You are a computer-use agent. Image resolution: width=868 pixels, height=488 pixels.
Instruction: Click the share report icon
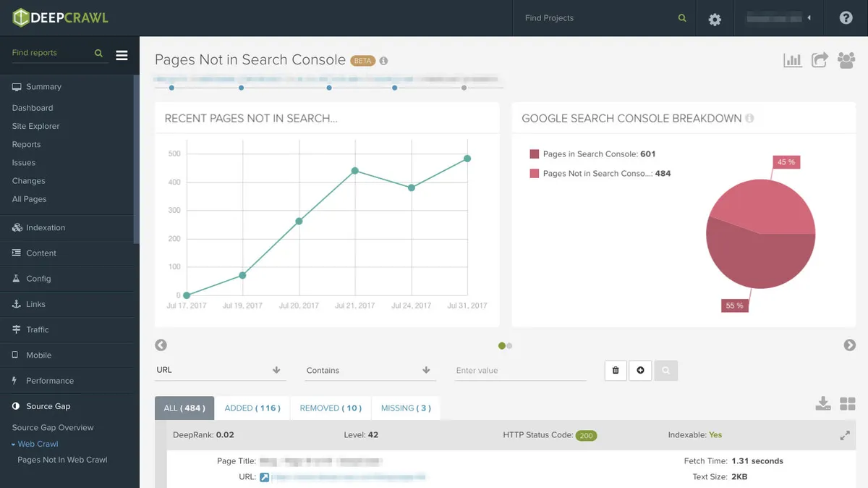click(x=820, y=60)
